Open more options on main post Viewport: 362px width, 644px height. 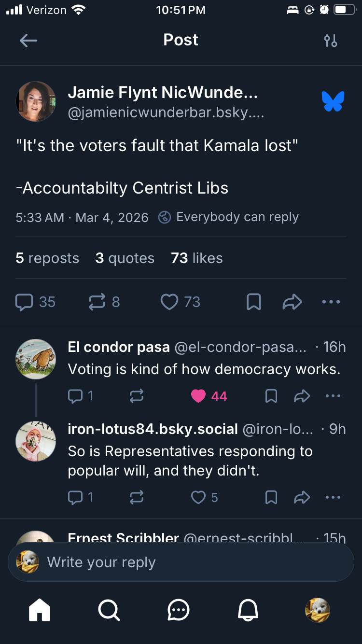point(331,302)
